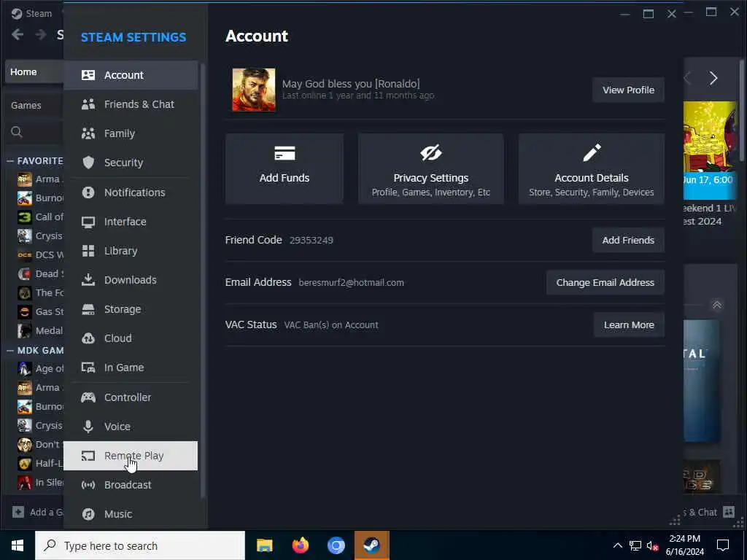747x560 pixels.
Task: Open Interface settings section
Action: pos(131,222)
